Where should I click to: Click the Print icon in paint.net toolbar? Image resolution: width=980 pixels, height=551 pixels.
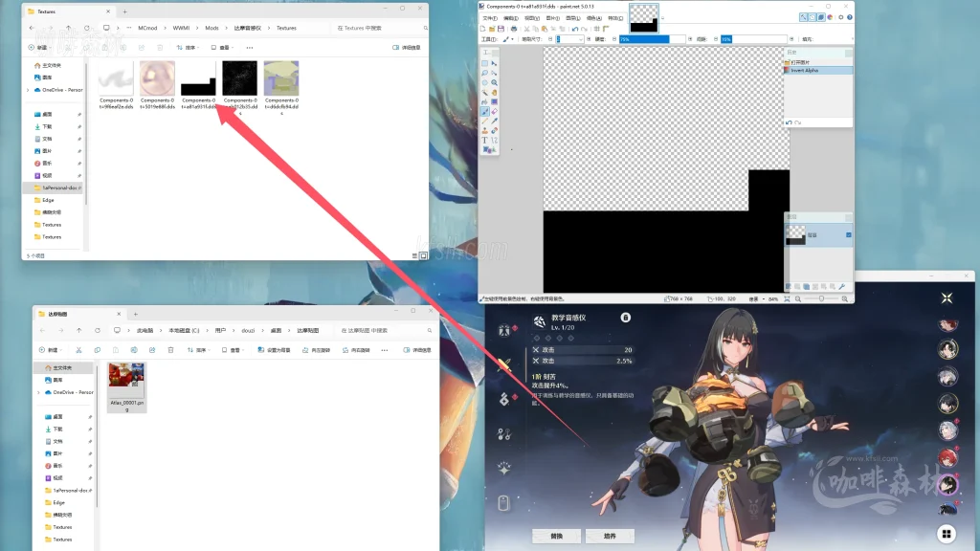pyautogui.click(x=514, y=28)
